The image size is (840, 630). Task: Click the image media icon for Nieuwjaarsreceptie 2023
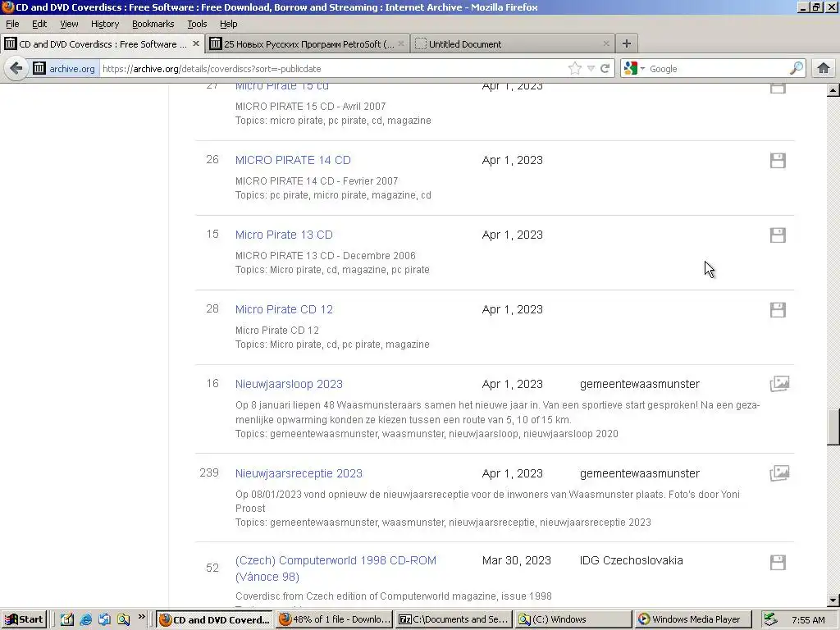pos(779,473)
